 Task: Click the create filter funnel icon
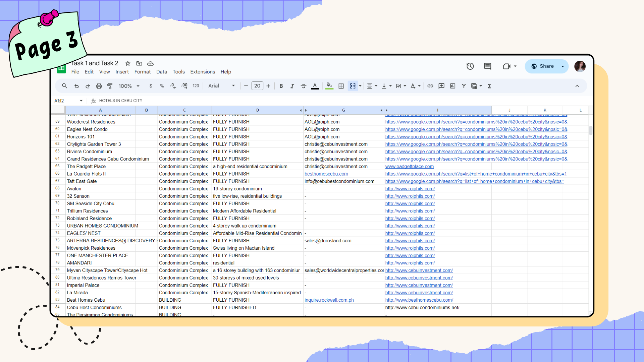[x=464, y=86]
